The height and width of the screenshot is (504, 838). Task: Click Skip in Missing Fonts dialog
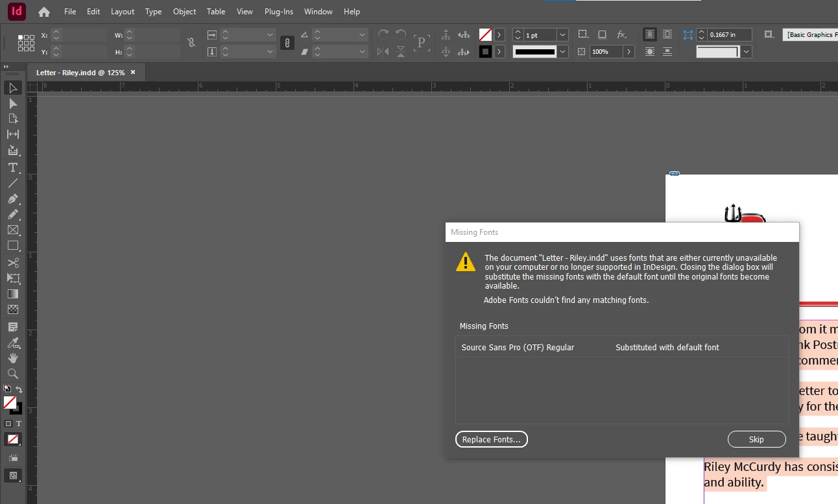click(x=756, y=439)
